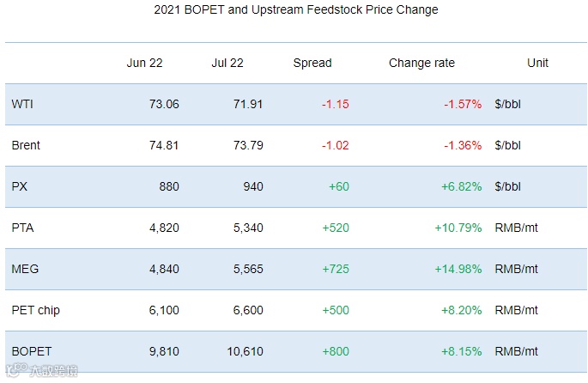Viewport: 588px width, 383px height.
Task: Click the WTI spread value -1.15
Action: pyautogui.click(x=335, y=104)
